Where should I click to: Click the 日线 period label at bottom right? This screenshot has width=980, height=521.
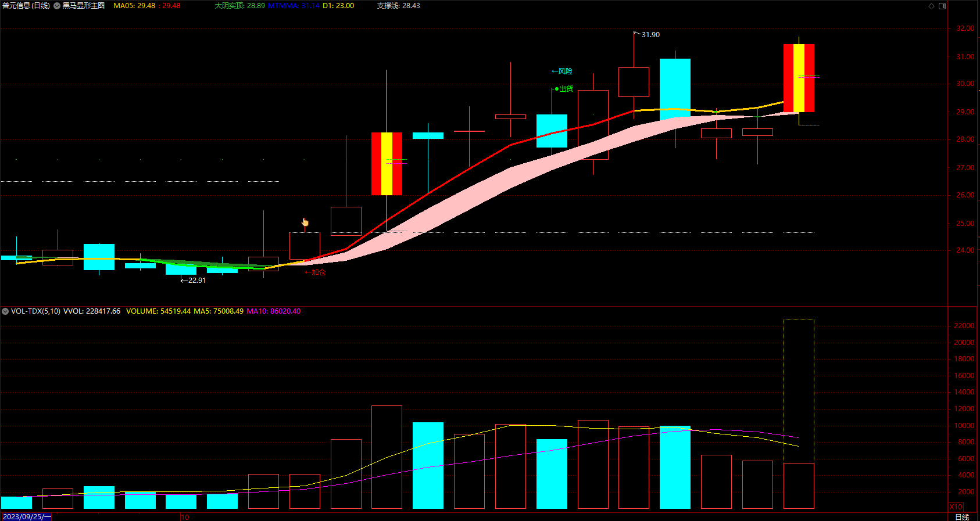click(x=962, y=517)
